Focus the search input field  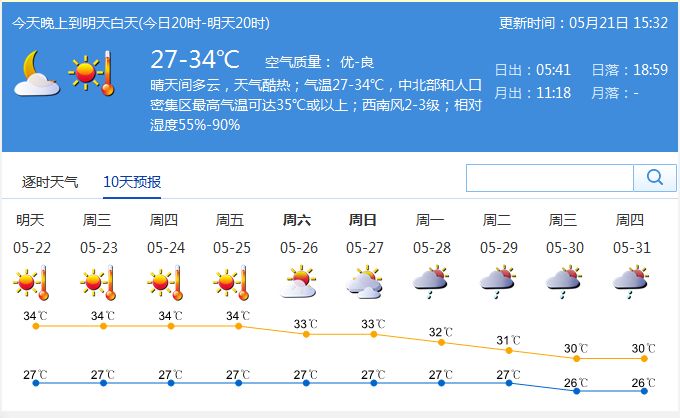(550, 178)
